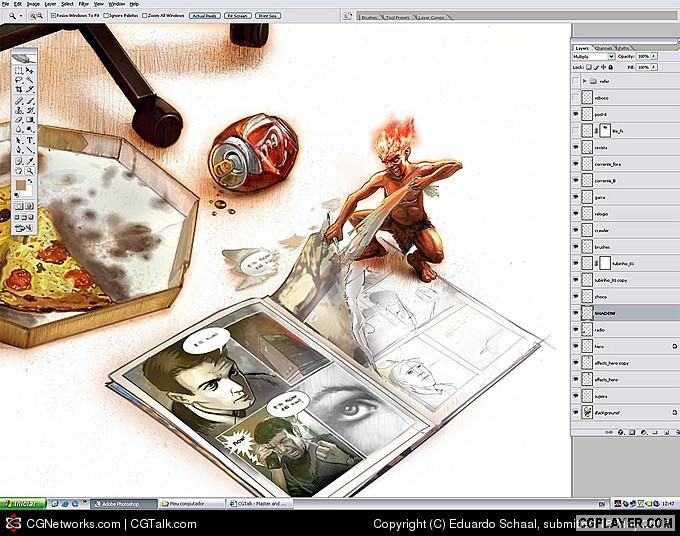Select the Zoom tool in toolbox
Image resolution: width=680 pixels, height=536 pixels.
30,171
